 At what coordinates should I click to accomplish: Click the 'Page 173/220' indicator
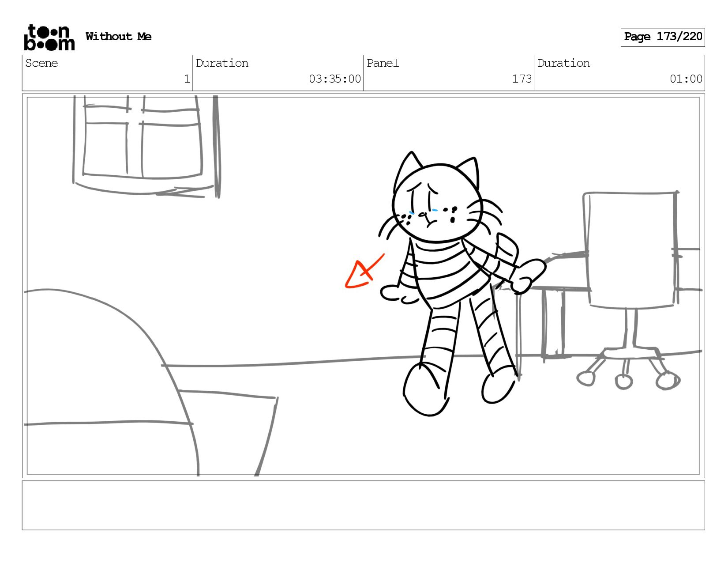click(x=663, y=37)
